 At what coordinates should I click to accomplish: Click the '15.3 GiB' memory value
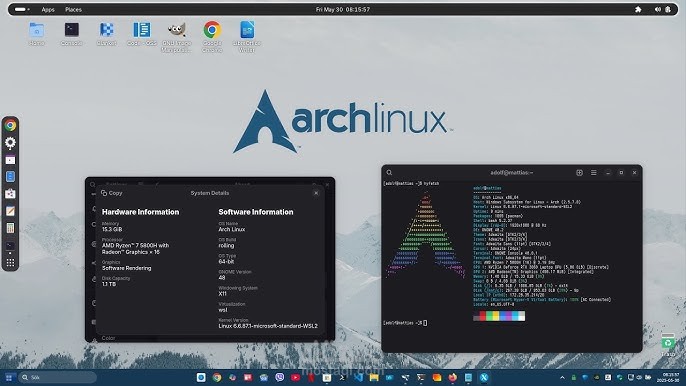(x=112, y=229)
